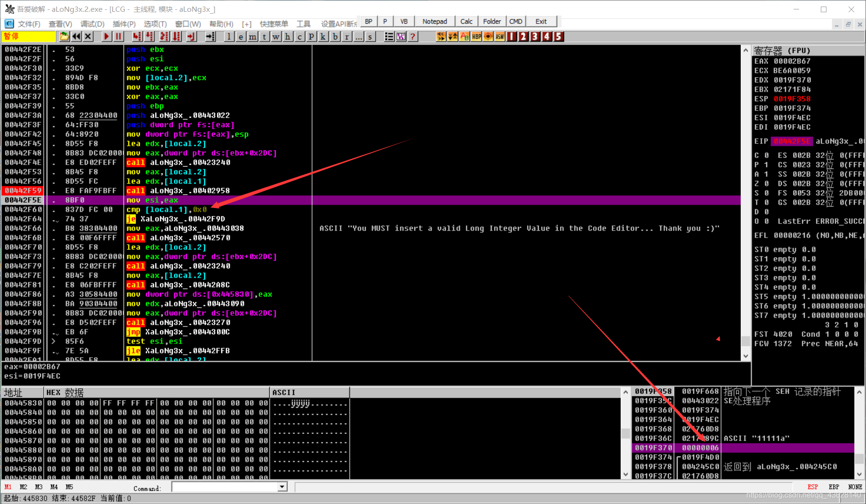Click the Trace into toolbar icon
This screenshot has width=866, height=504.
pyautogui.click(x=164, y=36)
